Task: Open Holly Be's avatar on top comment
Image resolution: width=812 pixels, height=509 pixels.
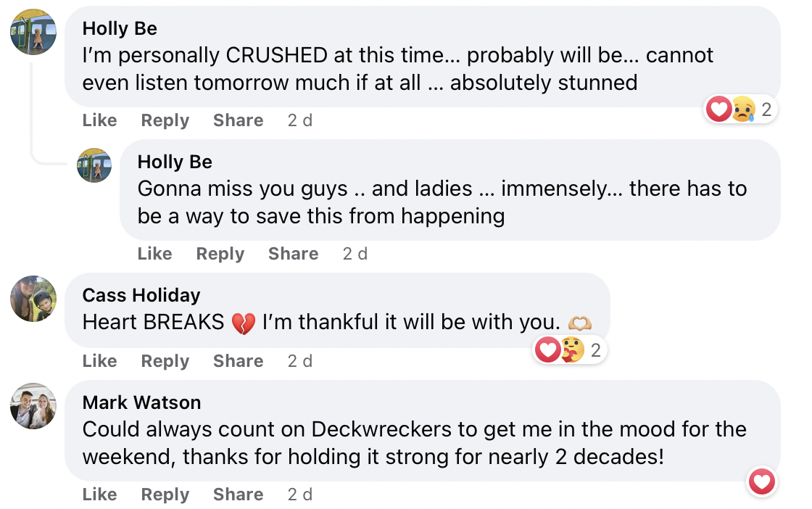Action: coord(33,32)
